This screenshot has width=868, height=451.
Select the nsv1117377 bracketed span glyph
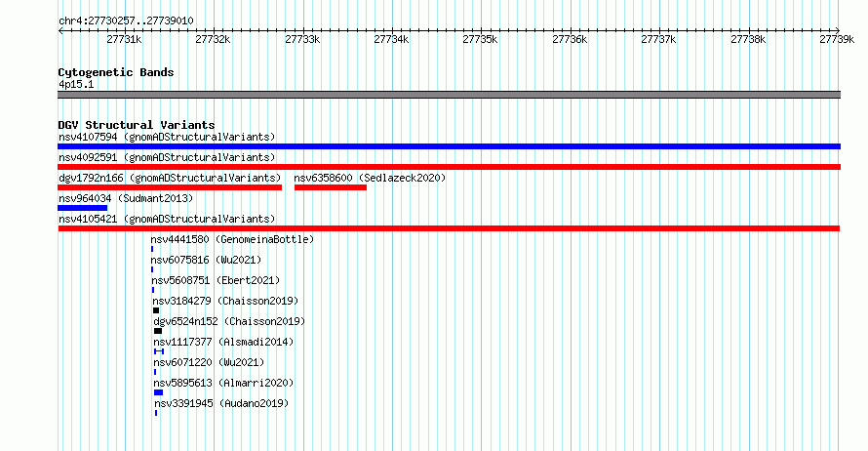click(159, 351)
